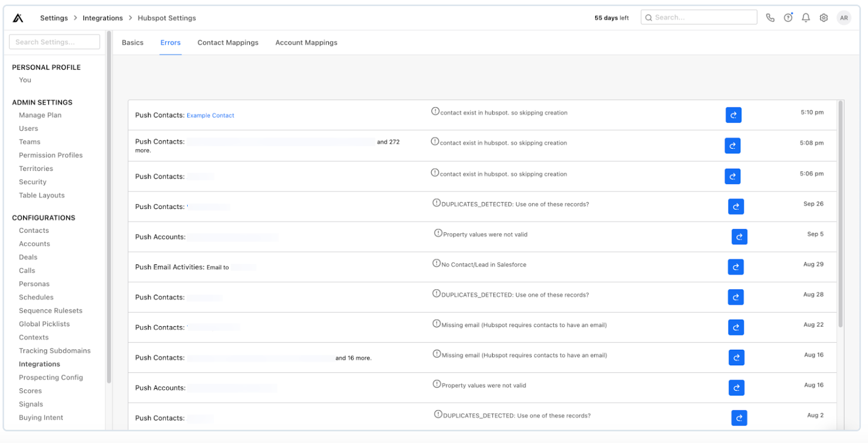868x443 pixels.
Task: Open the phone dialer icon
Action: pyautogui.click(x=770, y=17)
